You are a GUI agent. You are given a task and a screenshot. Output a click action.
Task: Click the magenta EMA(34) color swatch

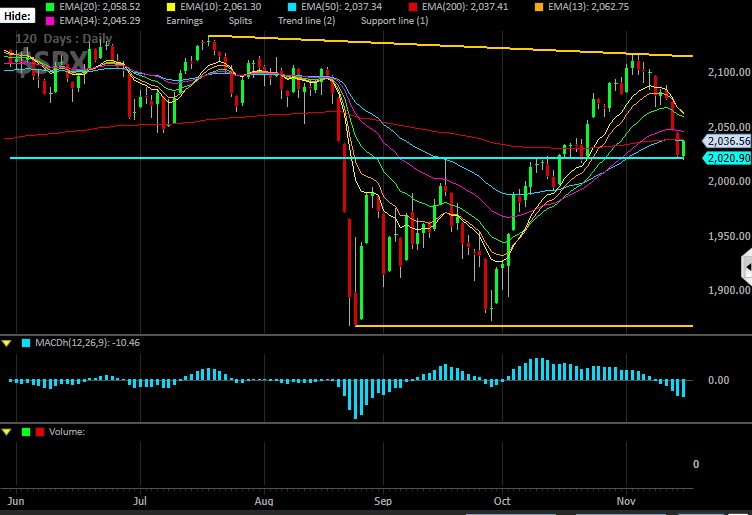(50, 21)
